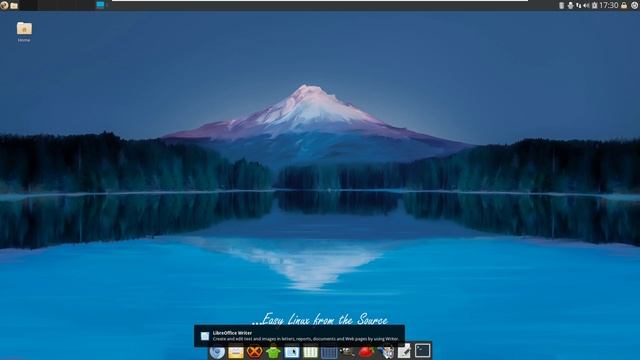This screenshot has height=360, width=640.
Task: Open the Home folder on the desktop
Action: (x=24, y=31)
